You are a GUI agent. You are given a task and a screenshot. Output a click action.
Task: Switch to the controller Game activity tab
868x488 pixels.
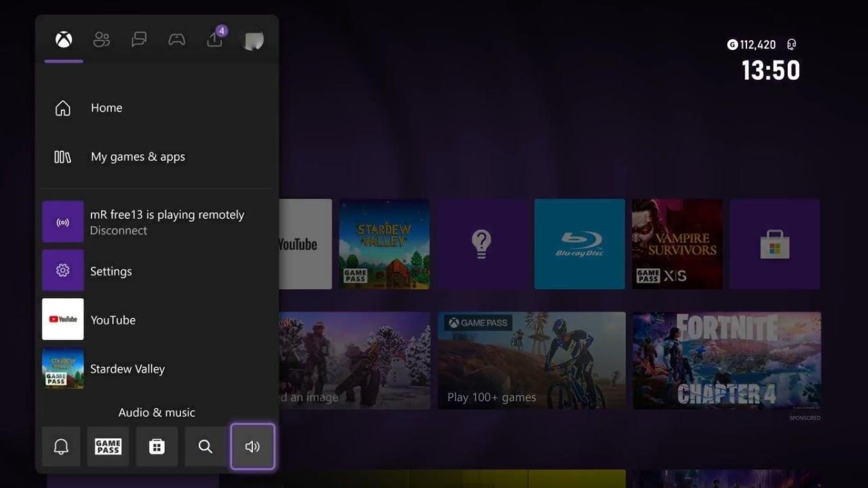click(177, 40)
